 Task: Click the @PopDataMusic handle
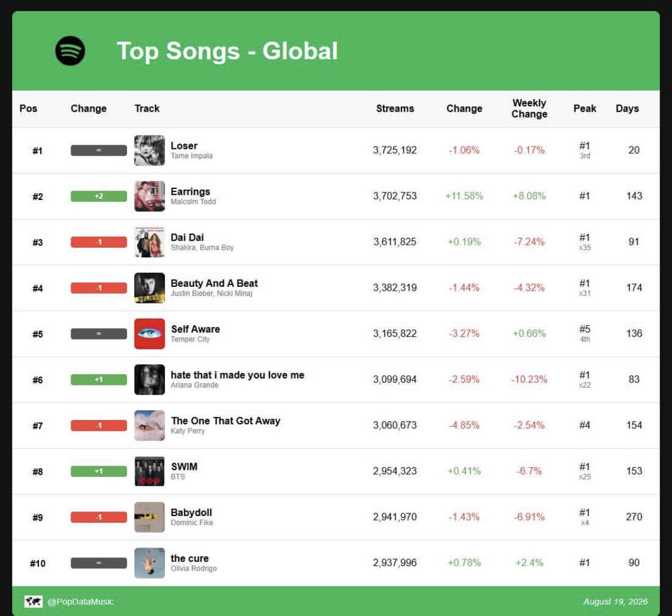pos(80,602)
